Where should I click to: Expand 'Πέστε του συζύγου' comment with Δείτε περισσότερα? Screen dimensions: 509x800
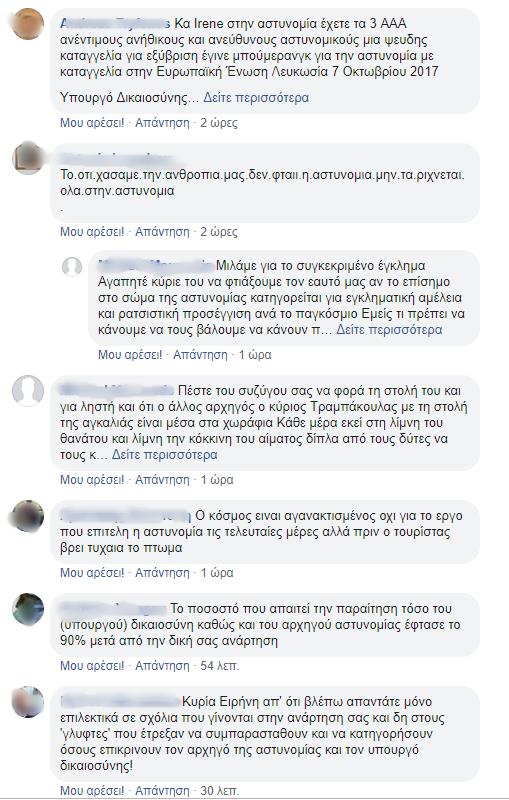tap(165, 455)
